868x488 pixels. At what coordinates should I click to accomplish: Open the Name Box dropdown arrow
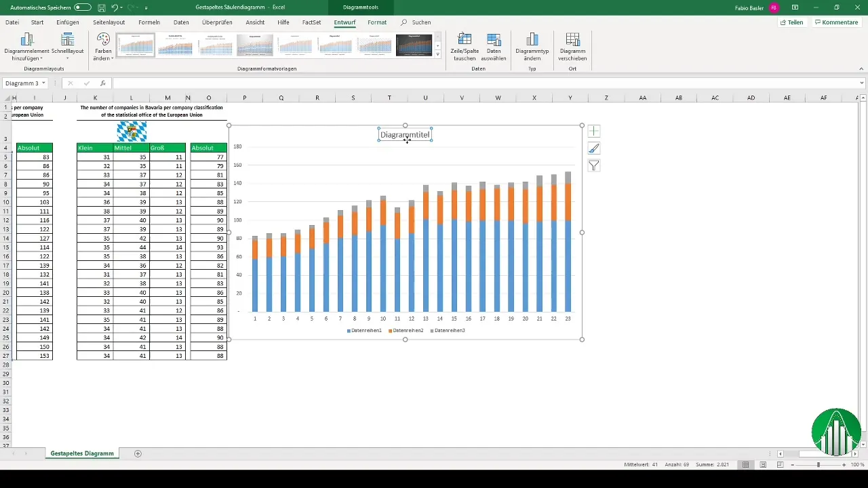(x=44, y=83)
